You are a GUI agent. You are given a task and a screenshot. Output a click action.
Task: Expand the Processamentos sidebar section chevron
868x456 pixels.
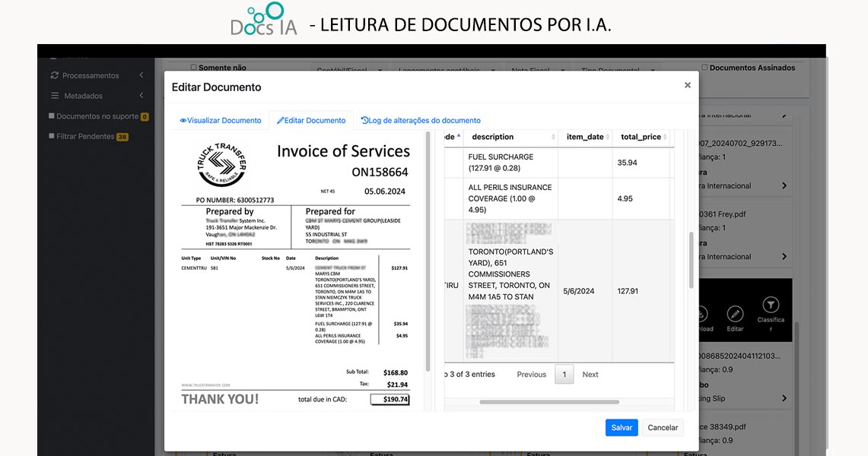141,75
